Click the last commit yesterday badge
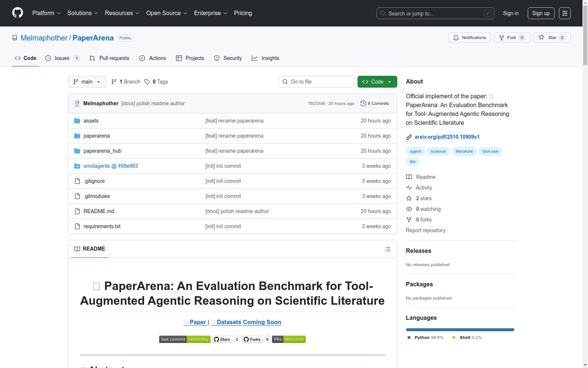The width and height of the screenshot is (588, 368). click(x=185, y=339)
